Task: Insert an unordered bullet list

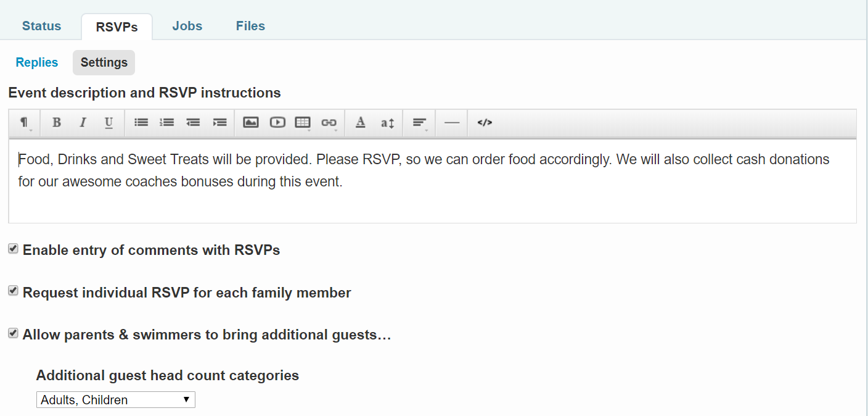Action: 141,122
